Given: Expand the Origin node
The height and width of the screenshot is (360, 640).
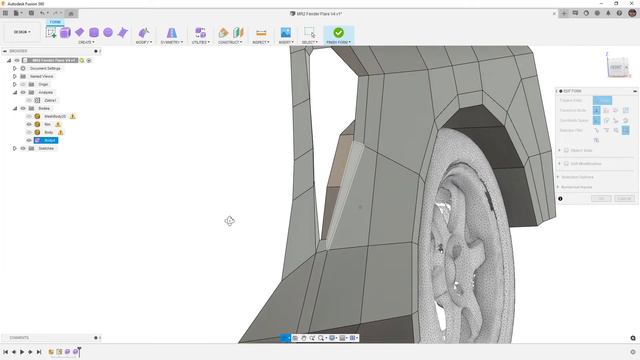Looking at the screenshot, I should (15, 84).
